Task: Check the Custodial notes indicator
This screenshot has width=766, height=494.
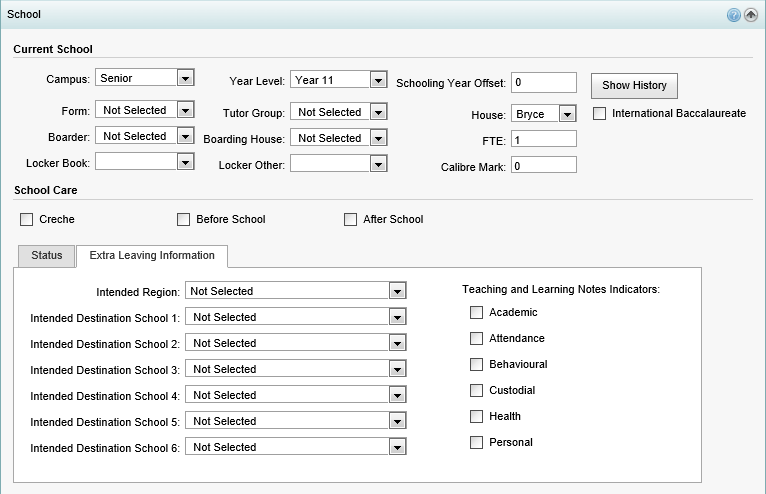Action: tap(476, 390)
